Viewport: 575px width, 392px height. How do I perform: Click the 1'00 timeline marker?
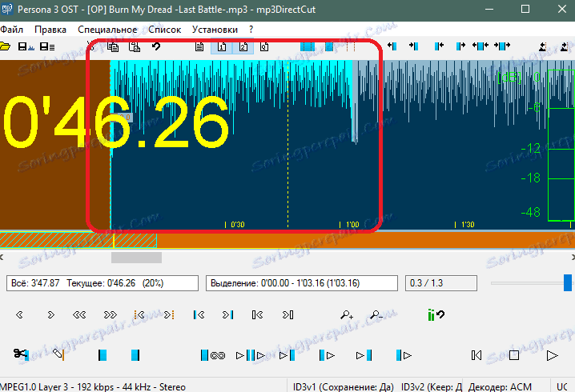(349, 224)
